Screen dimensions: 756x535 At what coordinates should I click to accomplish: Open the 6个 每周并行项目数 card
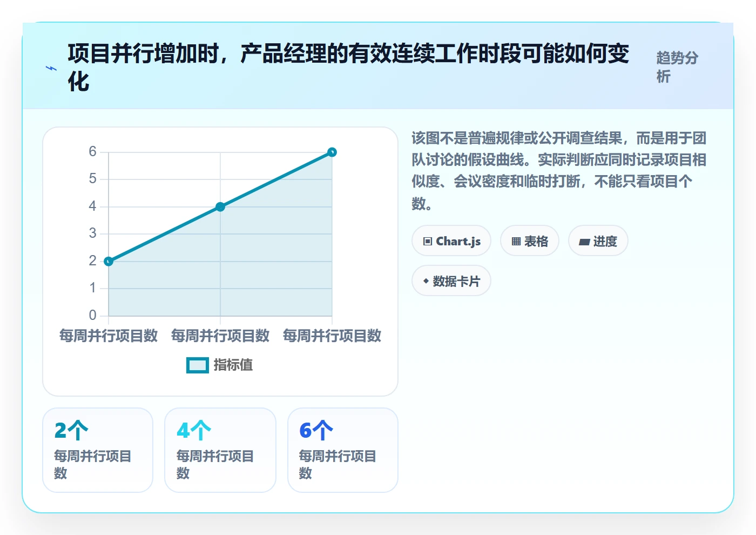point(343,450)
